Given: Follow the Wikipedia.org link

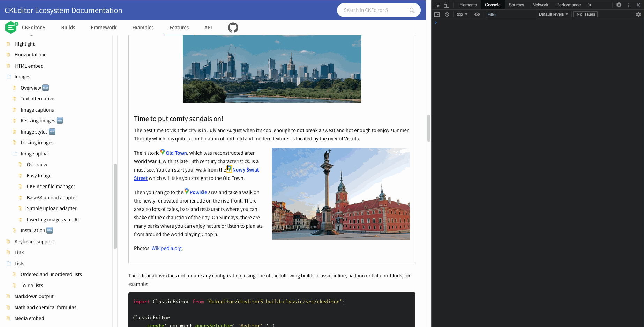Looking at the screenshot, I should 167,248.
